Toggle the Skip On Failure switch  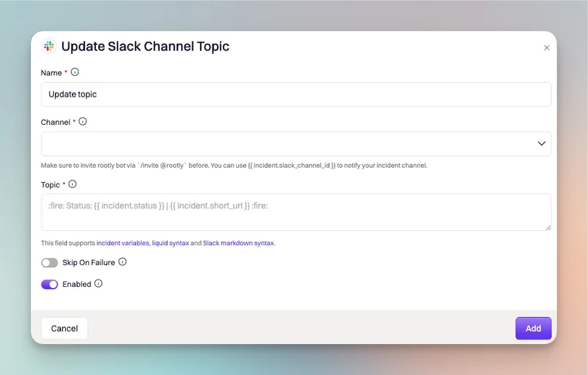49,262
